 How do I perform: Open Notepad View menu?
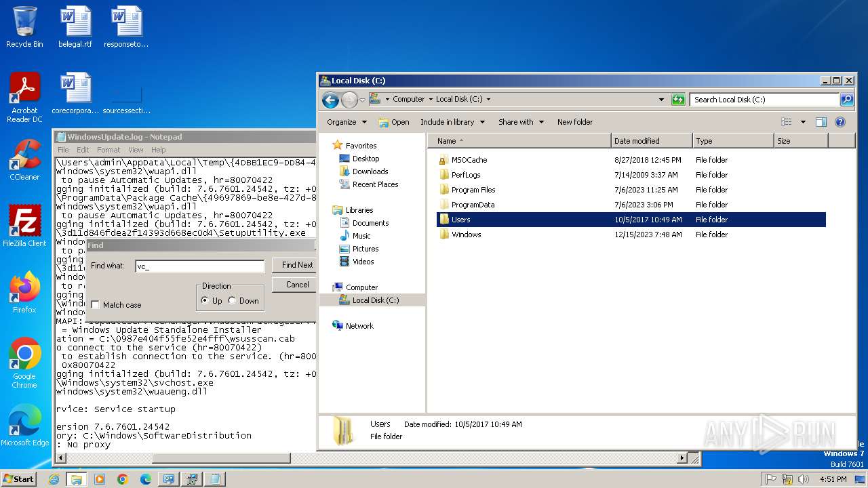(x=136, y=150)
